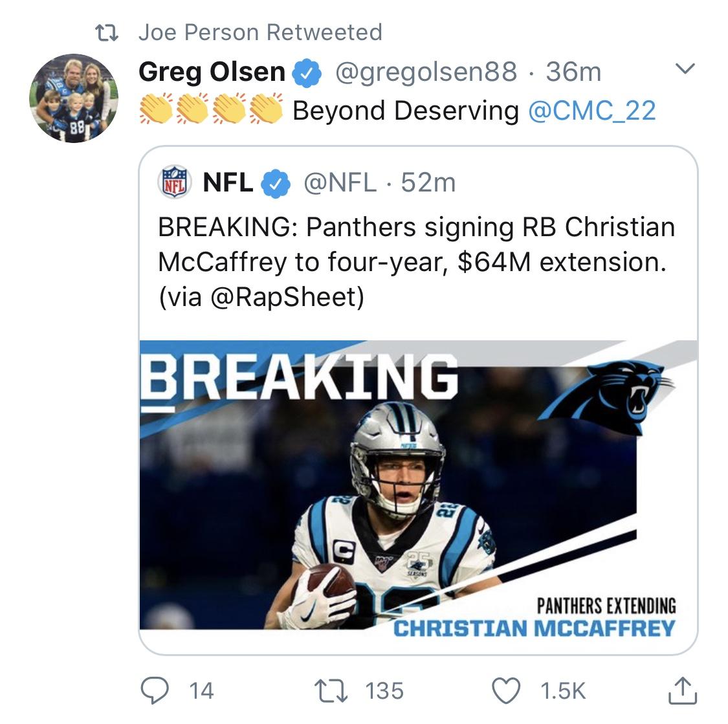Open the share tweet icon

click(683, 690)
